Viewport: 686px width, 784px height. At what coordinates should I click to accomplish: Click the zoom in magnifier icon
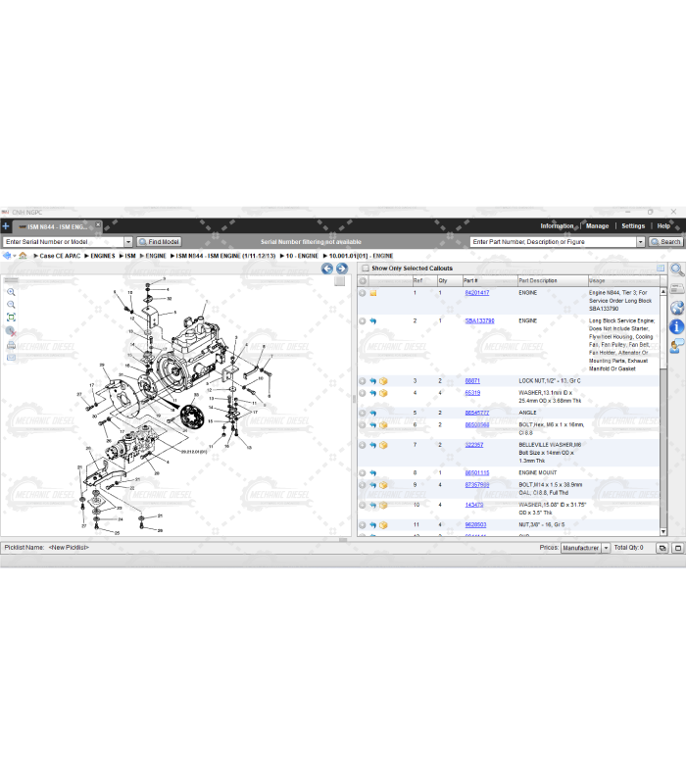pos(11,292)
